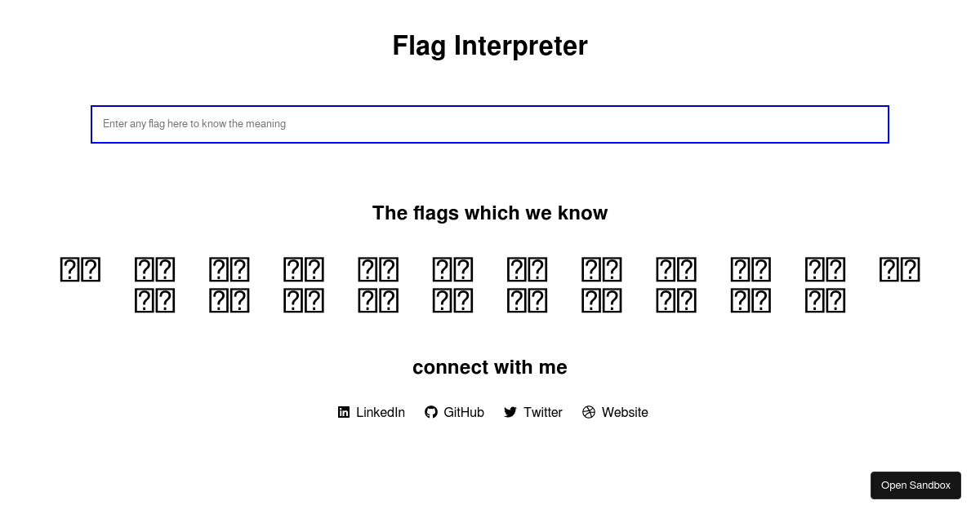The height and width of the screenshot is (514, 980).
Task: Choose the second flag in the top row
Action: (154, 269)
